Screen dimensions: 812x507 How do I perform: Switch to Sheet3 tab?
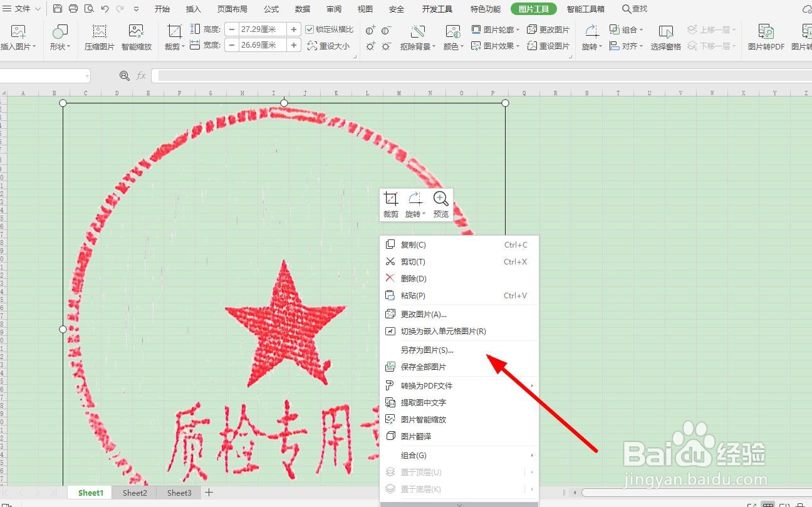pyautogui.click(x=179, y=493)
